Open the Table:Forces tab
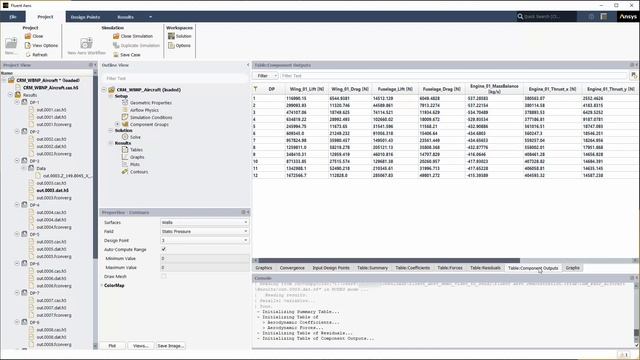640x360 pixels. 450,268
